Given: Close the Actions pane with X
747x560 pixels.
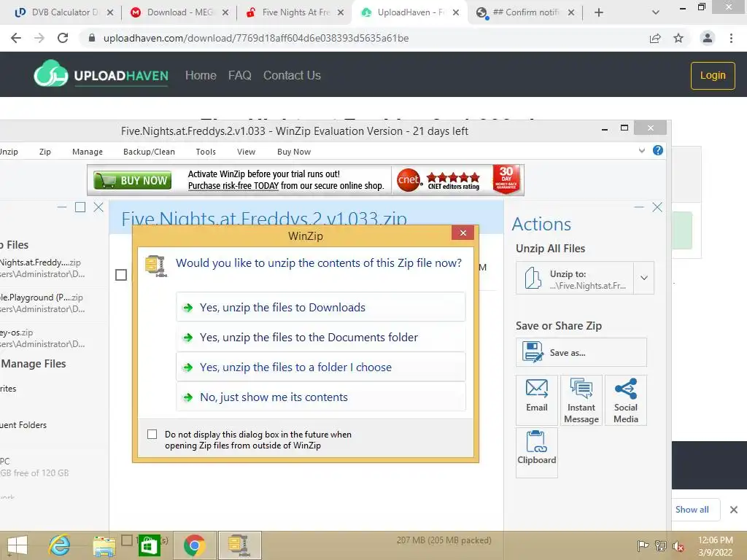Looking at the screenshot, I should (x=657, y=207).
